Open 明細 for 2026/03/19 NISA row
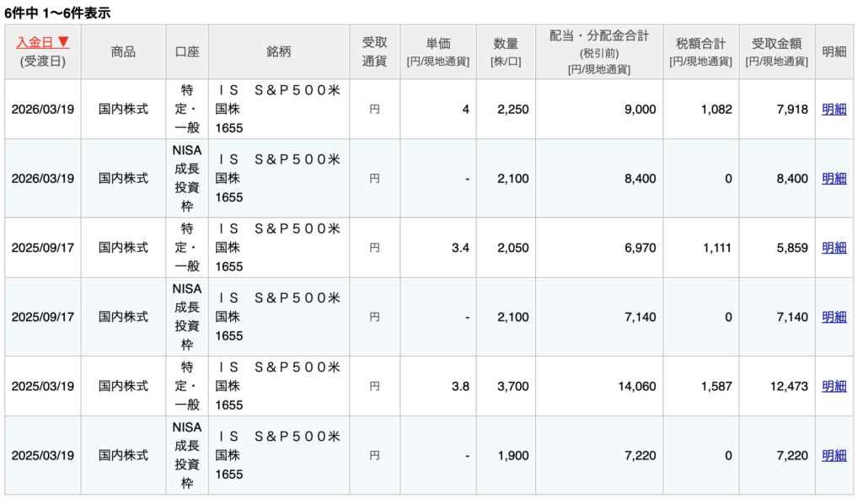 (x=834, y=179)
